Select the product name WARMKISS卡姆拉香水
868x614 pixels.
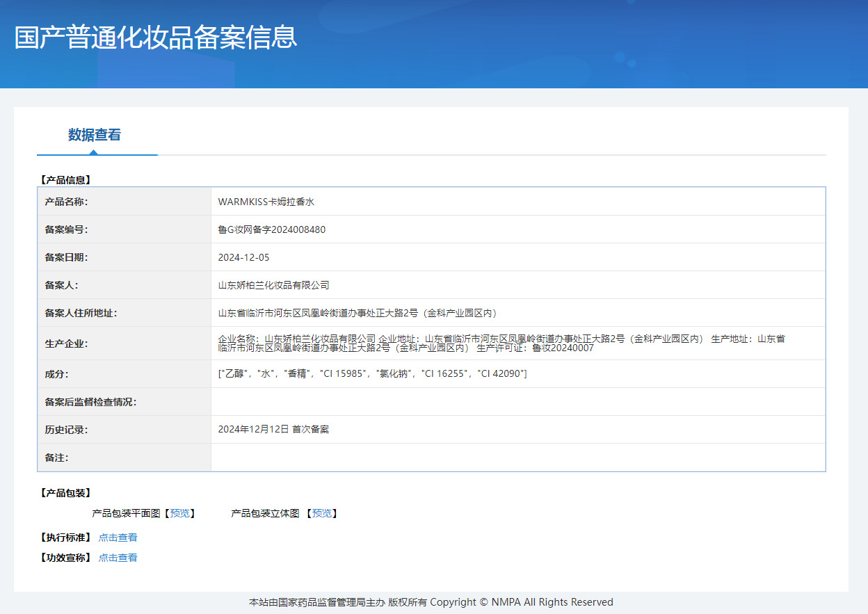point(266,202)
